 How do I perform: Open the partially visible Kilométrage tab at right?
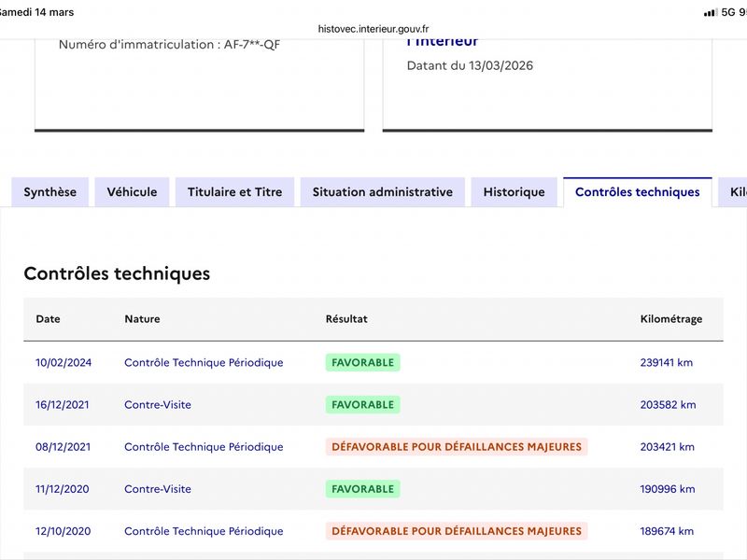coord(734,192)
